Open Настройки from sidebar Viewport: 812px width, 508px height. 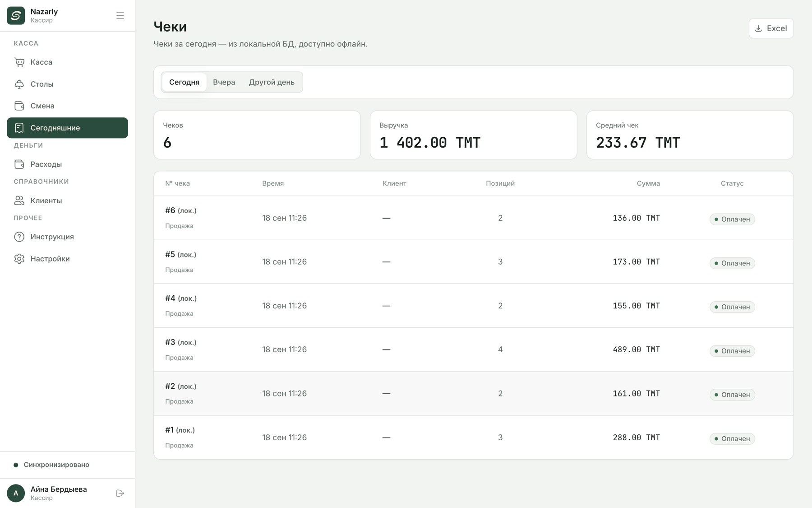67,259
